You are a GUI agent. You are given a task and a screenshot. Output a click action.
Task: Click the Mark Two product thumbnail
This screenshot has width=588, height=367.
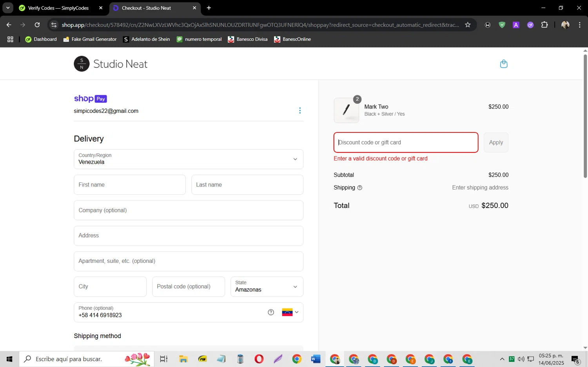pyautogui.click(x=346, y=110)
